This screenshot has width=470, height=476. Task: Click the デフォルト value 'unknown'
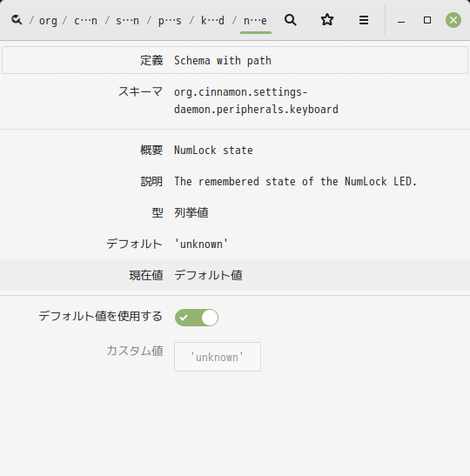pyautogui.click(x=201, y=244)
